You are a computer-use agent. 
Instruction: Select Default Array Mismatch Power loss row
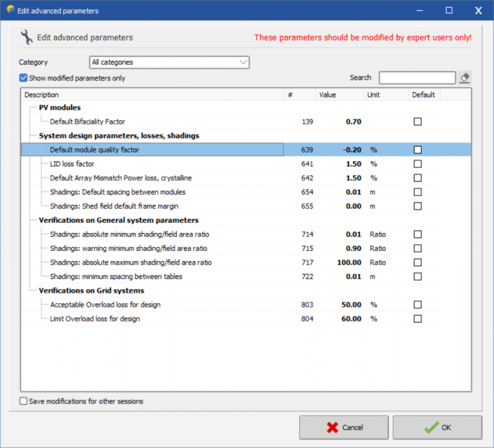click(x=121, y=178)
